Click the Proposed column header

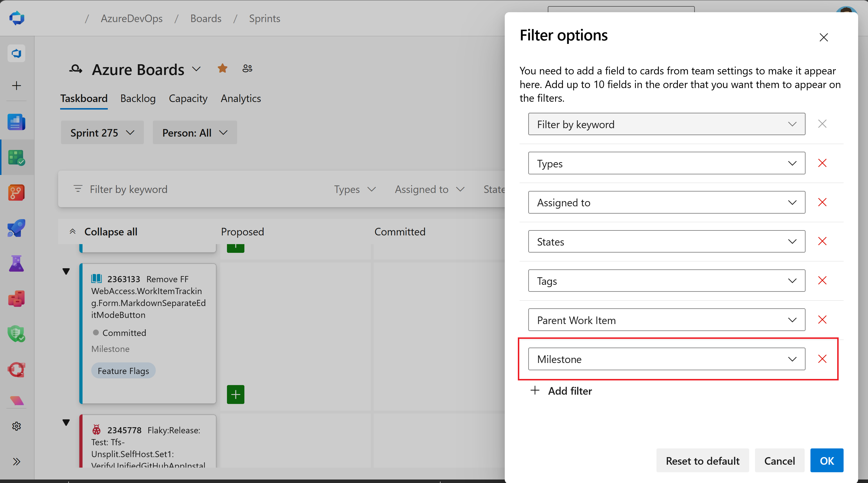(242, 232)
